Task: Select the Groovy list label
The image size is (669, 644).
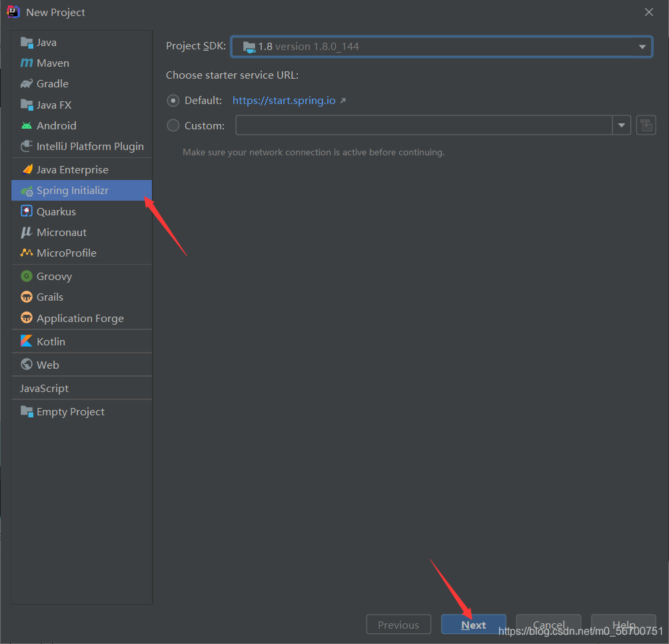Action: tap(54, 277)
